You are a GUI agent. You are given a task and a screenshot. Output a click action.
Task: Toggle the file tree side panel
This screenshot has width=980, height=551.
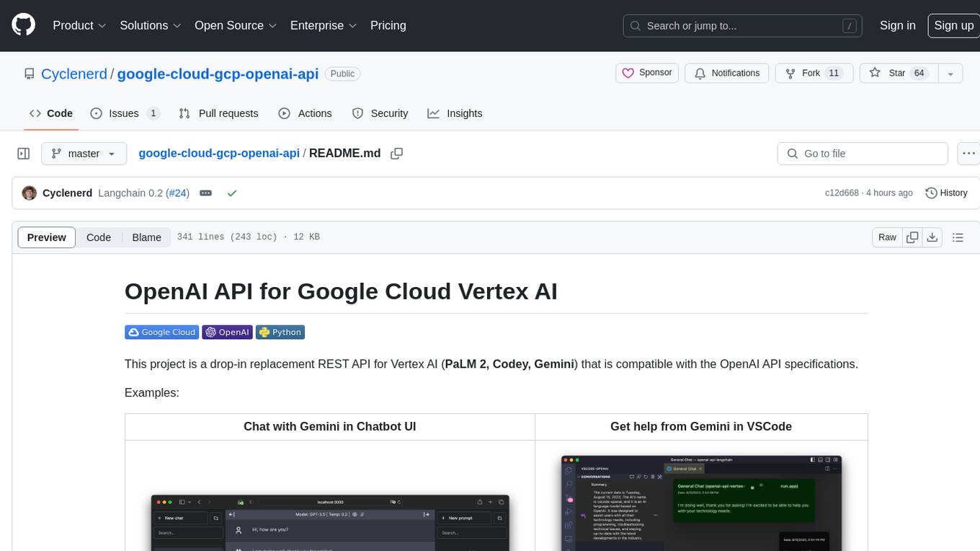24,154
